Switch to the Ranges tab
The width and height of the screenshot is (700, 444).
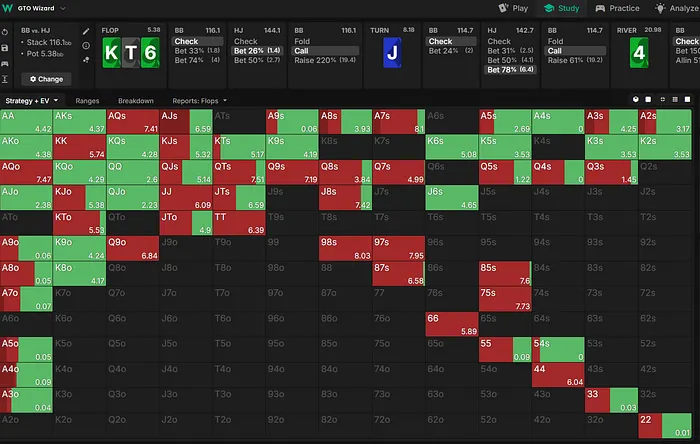point(87,101)
